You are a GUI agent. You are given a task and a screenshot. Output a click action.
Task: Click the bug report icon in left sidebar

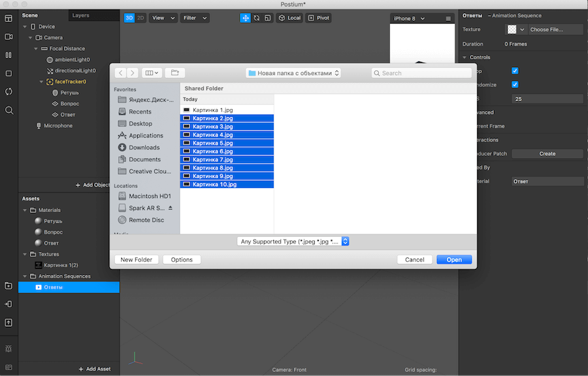click(8, 349)
